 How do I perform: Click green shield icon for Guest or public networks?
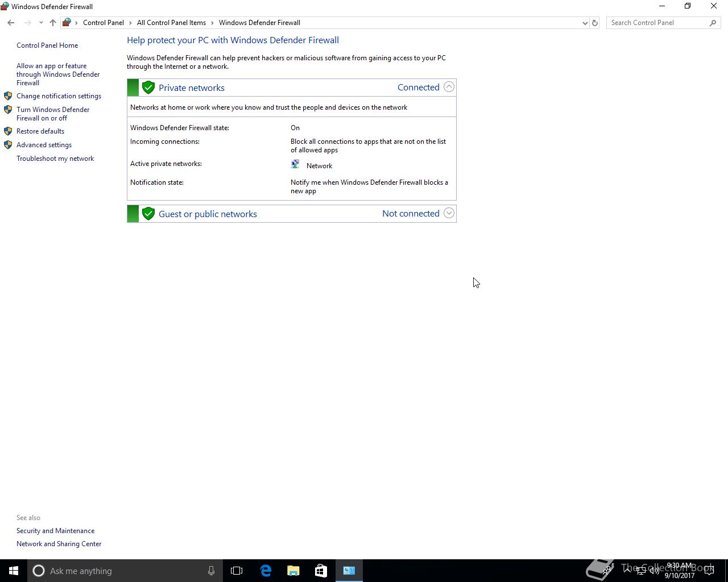[148, 214]
